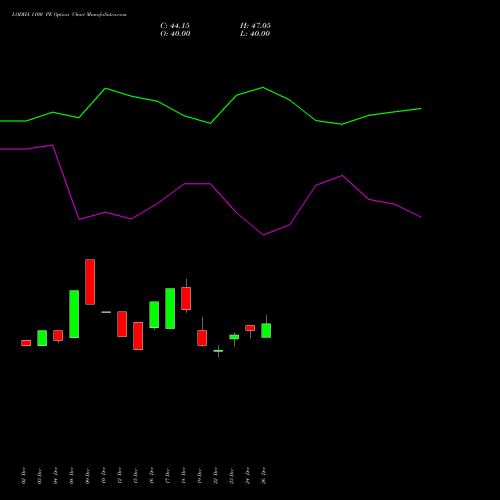Click the open value 'O: 40.00'

pyautogui.click(x=175, y=34)
